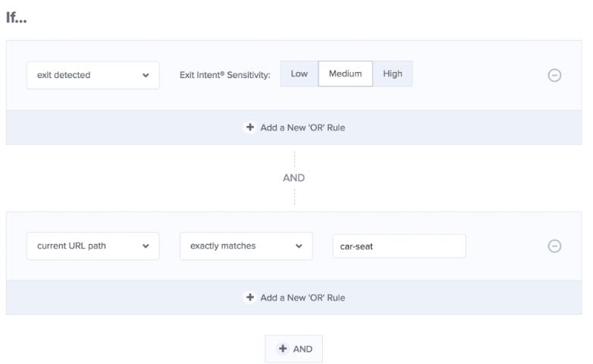The width and height of the screenshot is (593, 364).
Task: Set Exit Intent Sensitivity to High
Action: tap(393, 74)
